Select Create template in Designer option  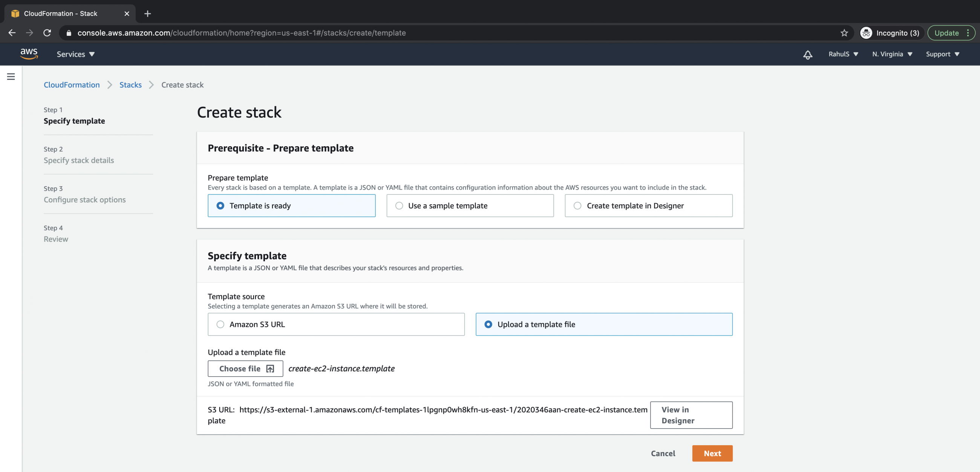tap(648, 205)
